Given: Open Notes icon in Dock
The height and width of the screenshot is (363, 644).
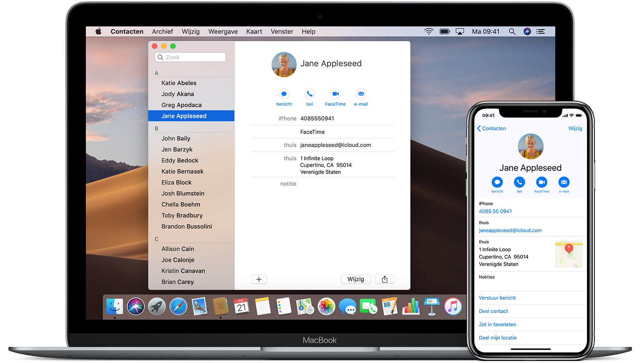Looking at the screenshot, I should click(263, 306).
